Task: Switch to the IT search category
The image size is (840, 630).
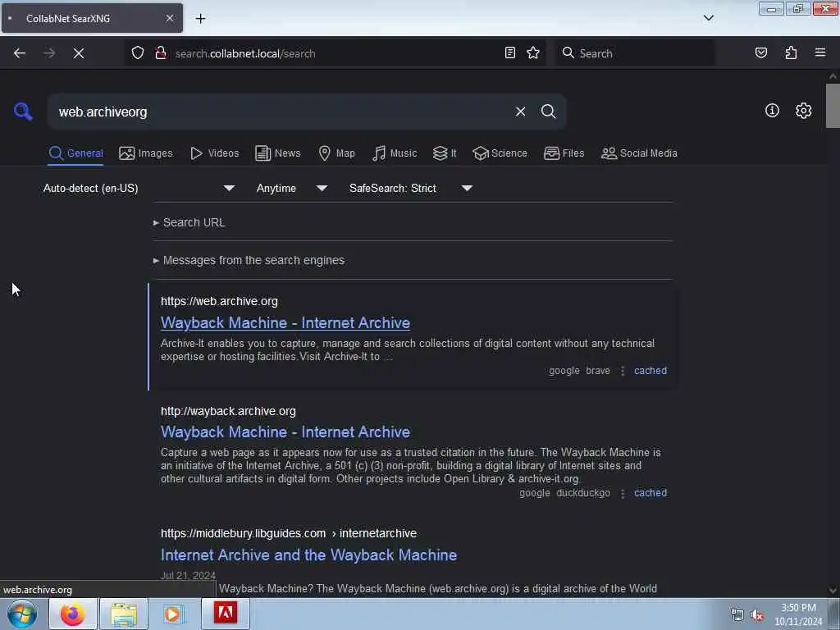Action: pyautogui.click(x=445, y=153)
